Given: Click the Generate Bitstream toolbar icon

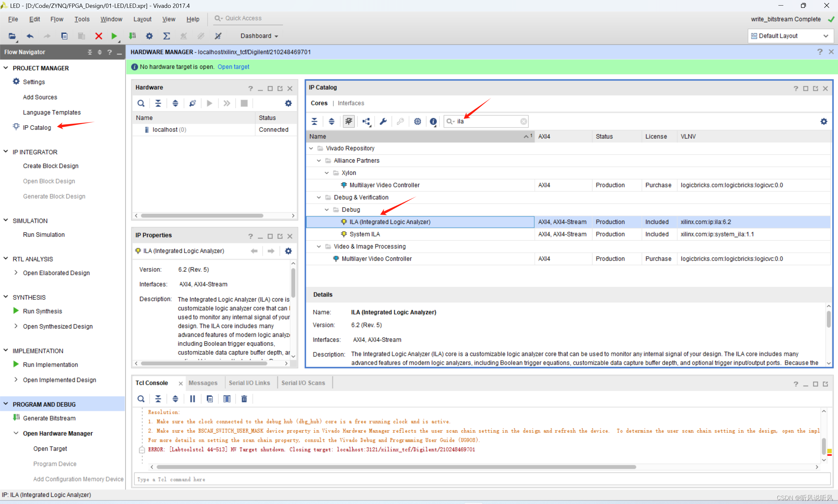Looking at the screenshot, I should point(132,36).
